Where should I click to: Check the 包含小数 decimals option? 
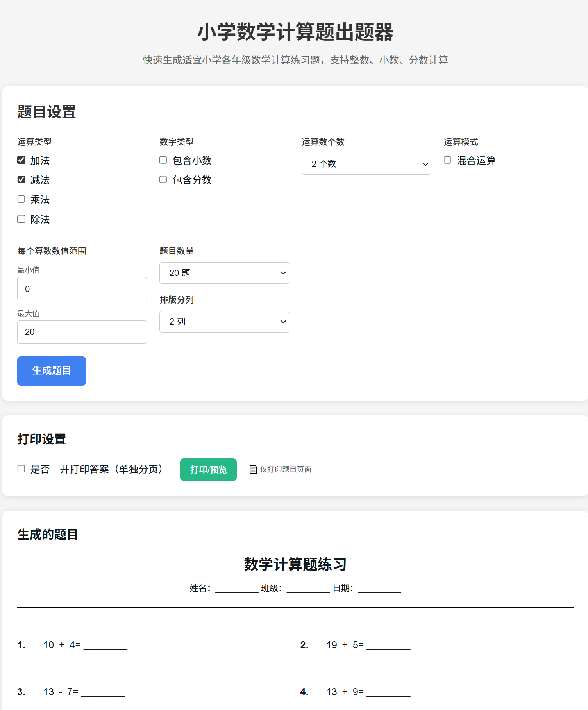coord(163,160)
